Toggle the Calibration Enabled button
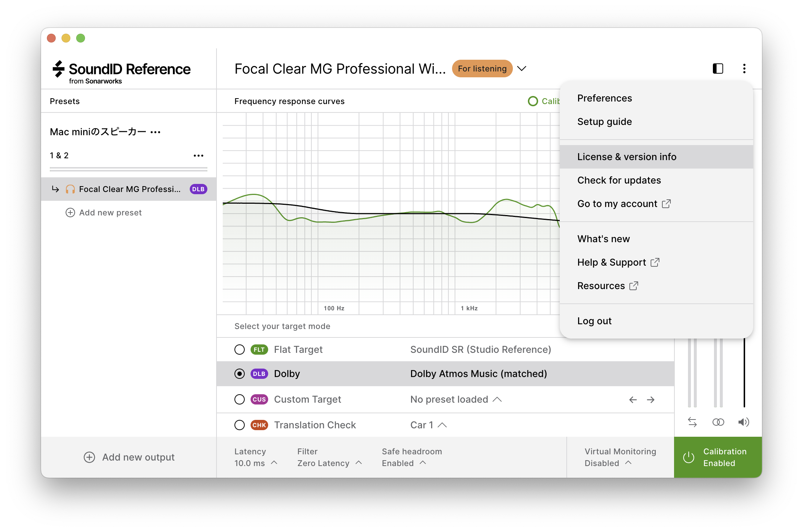 coord(718,457)
